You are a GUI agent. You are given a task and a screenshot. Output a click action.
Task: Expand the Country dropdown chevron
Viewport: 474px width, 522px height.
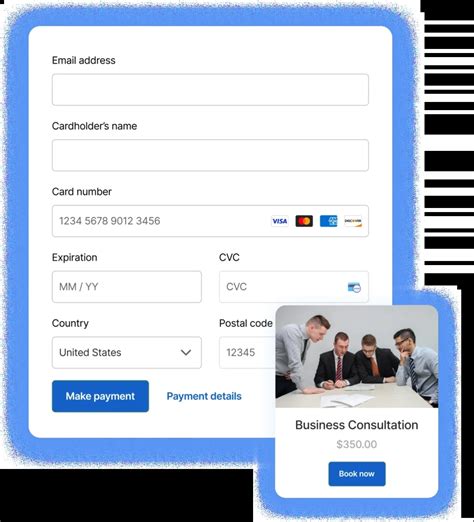[186, 352]
